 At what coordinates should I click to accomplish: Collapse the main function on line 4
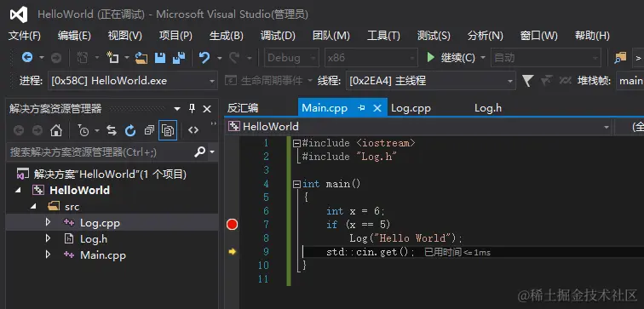[296, 184]
